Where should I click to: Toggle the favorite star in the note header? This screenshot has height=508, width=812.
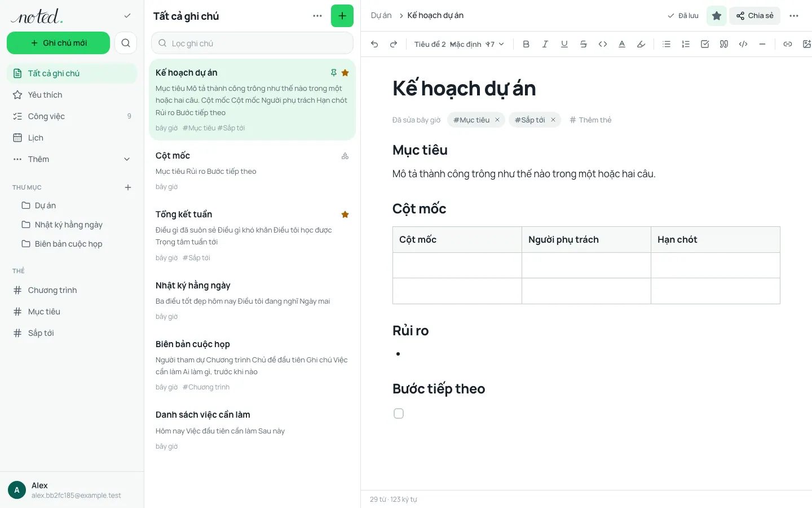point(717,16)
